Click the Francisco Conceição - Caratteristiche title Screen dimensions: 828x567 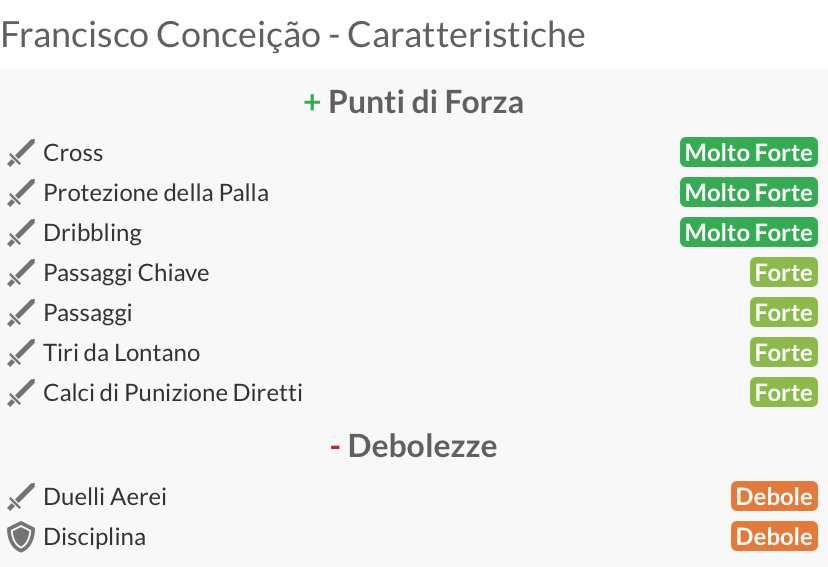click(x=293, y=35)
